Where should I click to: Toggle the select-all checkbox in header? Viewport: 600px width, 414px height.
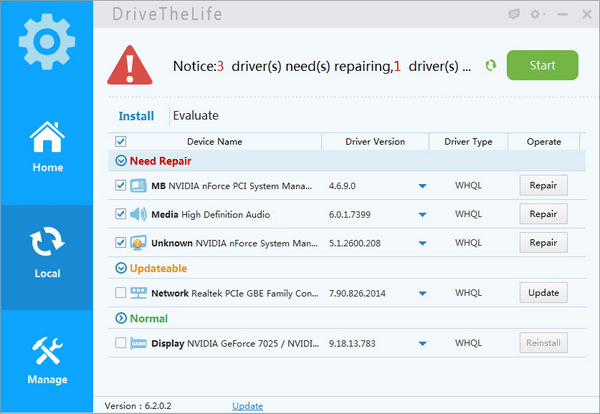(121, 142)
